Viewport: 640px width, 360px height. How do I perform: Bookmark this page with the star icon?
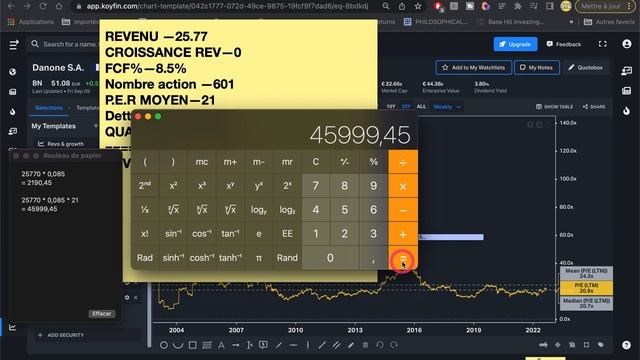(418, 6)
